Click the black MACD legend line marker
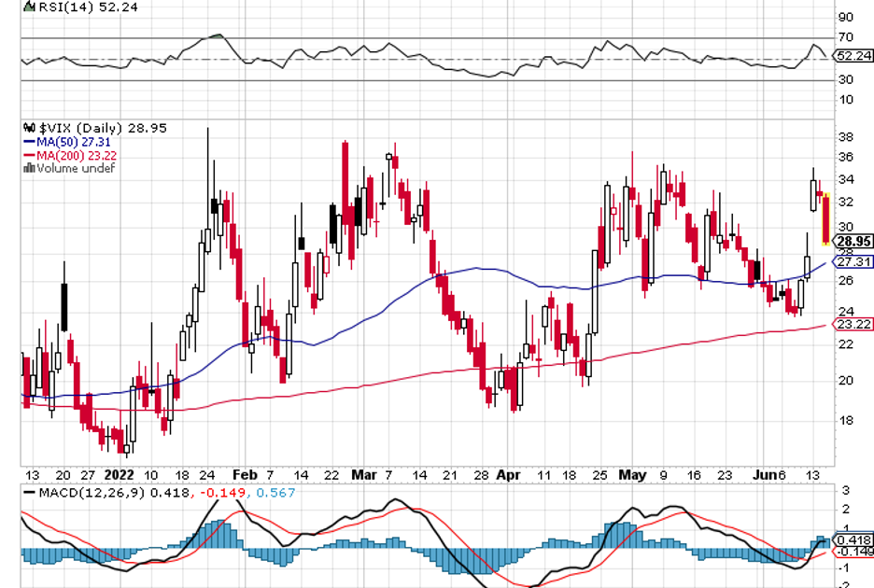 (x=31, y=491)
